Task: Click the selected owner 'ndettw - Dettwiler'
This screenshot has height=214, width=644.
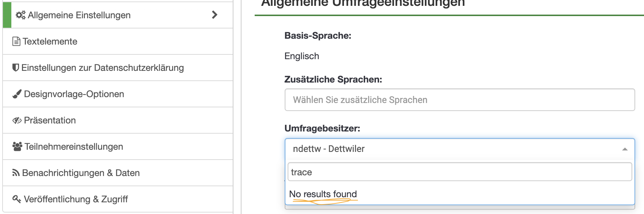Action: [329, 149]
